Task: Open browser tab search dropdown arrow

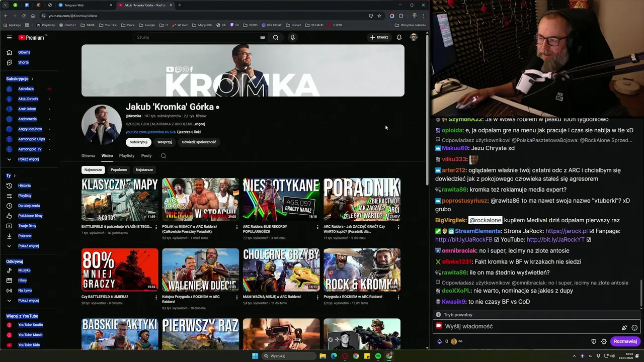Action: (5, 5)
